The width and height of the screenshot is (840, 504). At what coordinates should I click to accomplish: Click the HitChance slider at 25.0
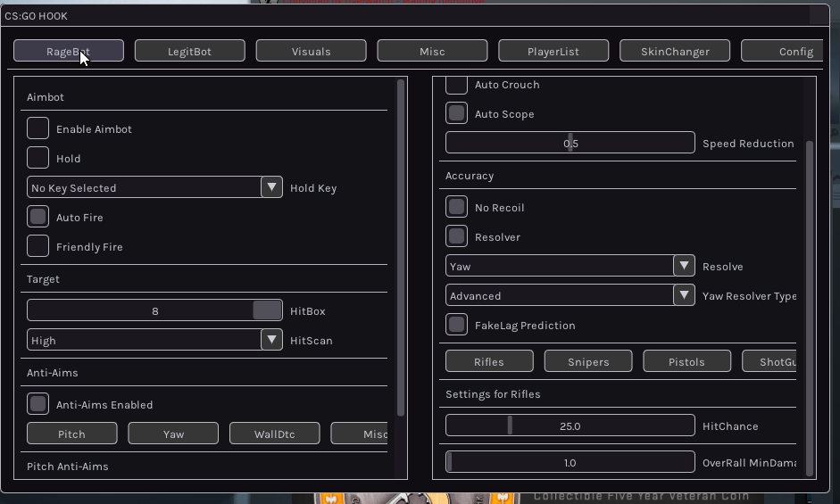tap(570, 426)
